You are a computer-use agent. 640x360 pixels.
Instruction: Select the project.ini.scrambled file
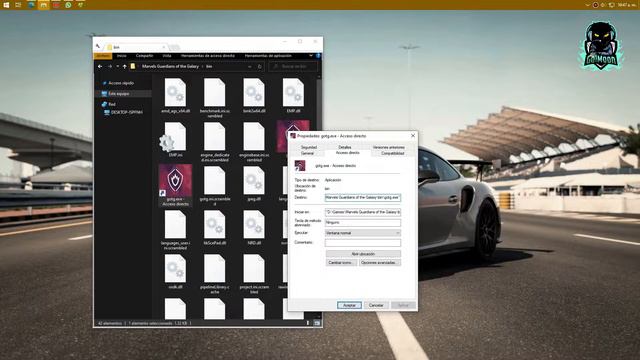tap(254, 274)
